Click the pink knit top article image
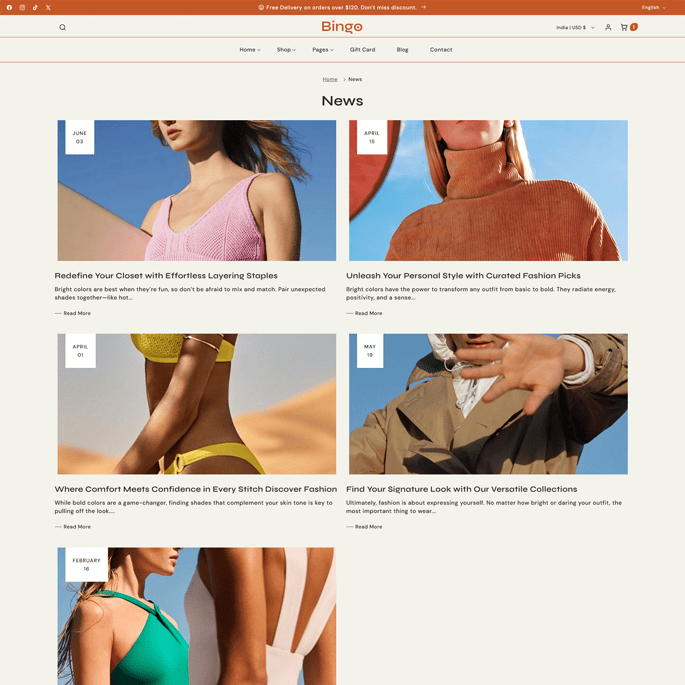 [x=197, y=190]
